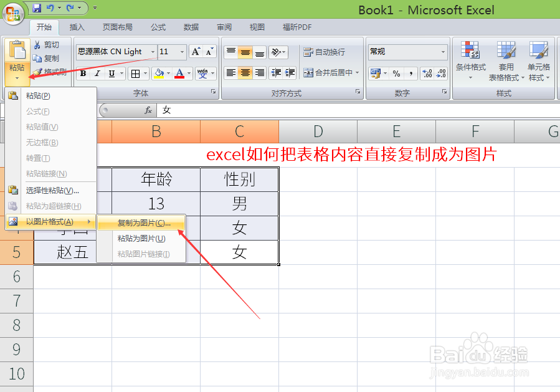
Task: Select column D header
Action: click(x=318, y=131)
